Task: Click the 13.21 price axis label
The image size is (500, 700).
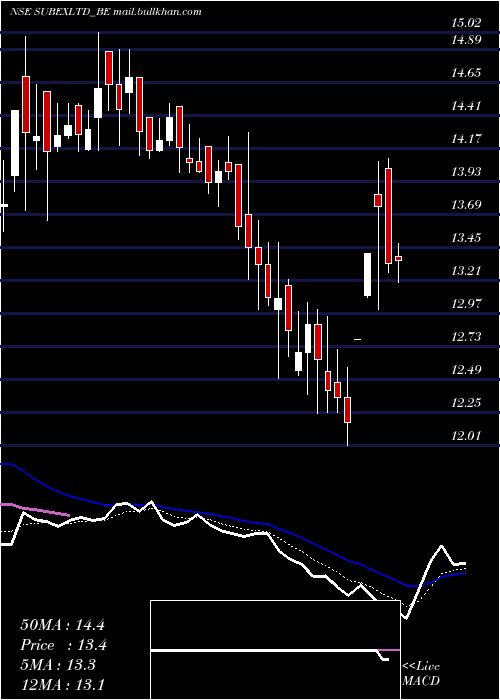Action: (x=466, y=271)
